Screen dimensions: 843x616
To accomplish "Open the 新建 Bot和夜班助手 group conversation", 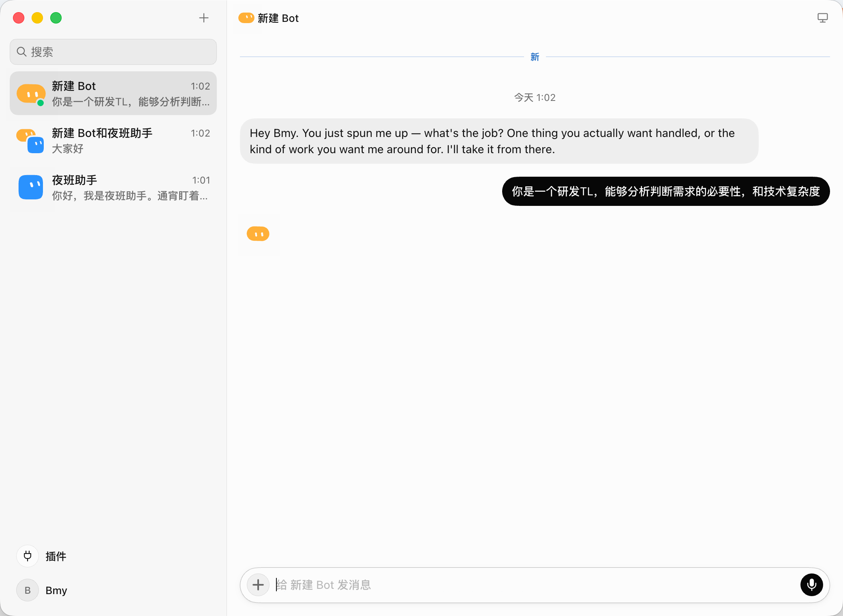I will point(113,141).
